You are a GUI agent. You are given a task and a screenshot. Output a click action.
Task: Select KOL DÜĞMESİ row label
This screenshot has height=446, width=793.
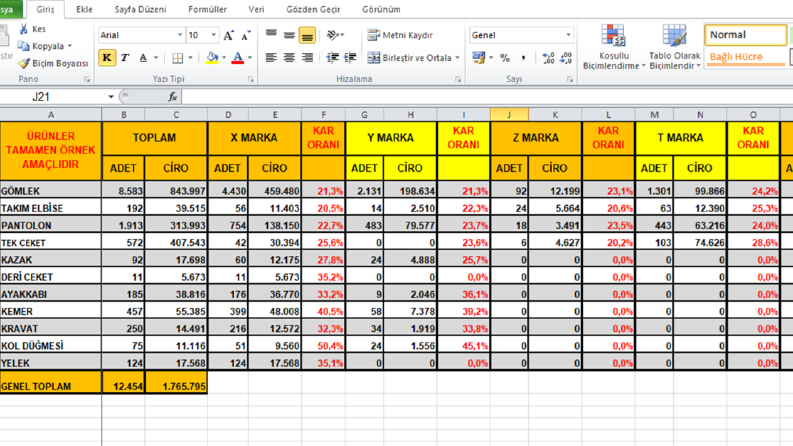click(51, 345)
